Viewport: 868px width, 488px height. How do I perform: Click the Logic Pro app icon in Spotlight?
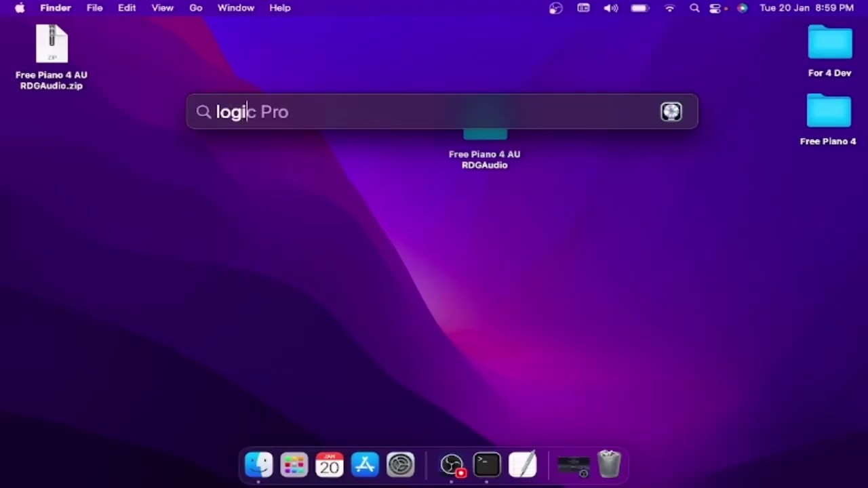point(671,112)
